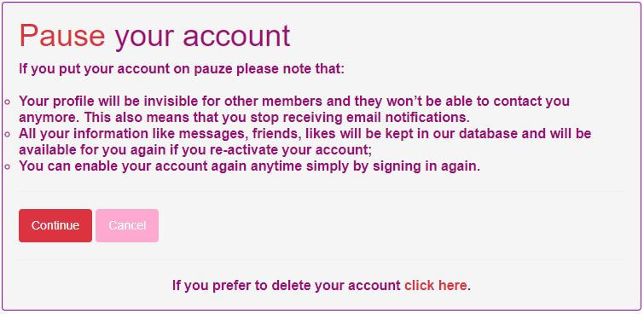Click the 'your account' heading text
This screenshot has width=644, height=314.
tap(202, 38)
